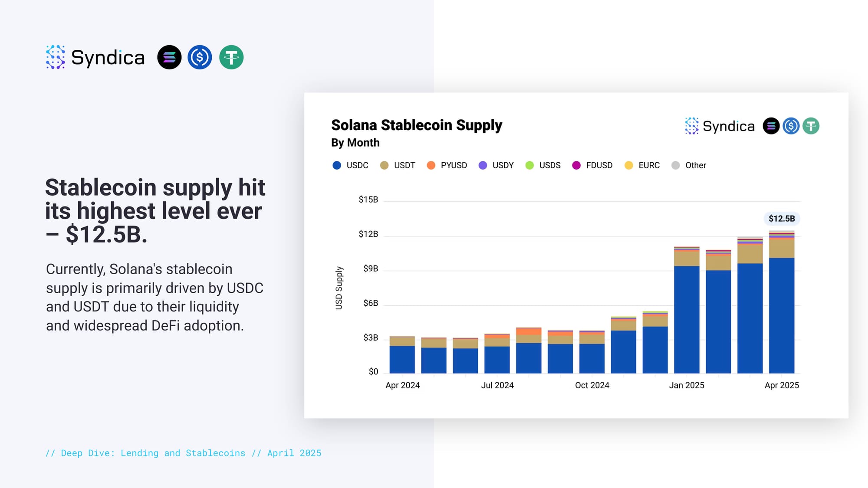Viewport: 868px width, 488px height.
Task: Toggle the USDC legend series
Action: tap(351, 165)
